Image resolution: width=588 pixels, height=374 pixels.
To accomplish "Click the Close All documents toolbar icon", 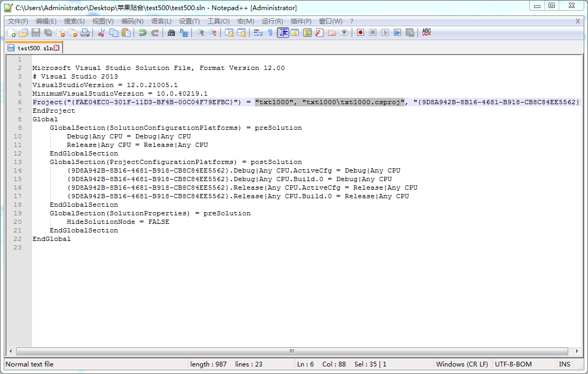I will tap(73, 33).
